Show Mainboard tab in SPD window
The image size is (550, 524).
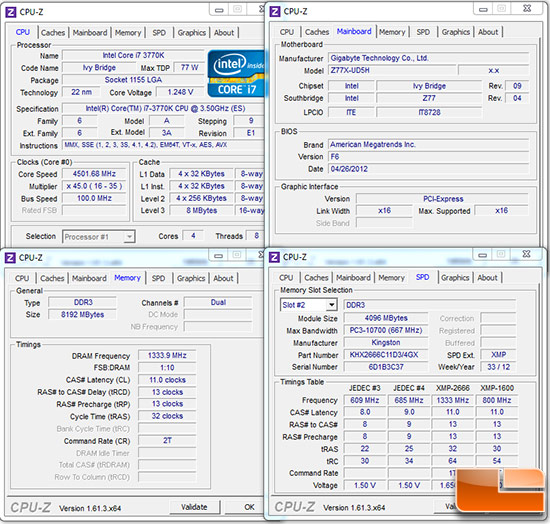(354, 277)
